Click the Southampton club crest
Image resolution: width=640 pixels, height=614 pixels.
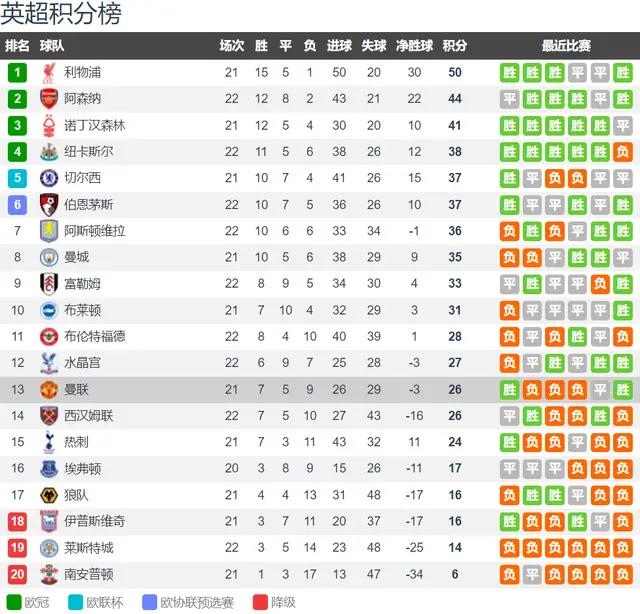point(49,574)
